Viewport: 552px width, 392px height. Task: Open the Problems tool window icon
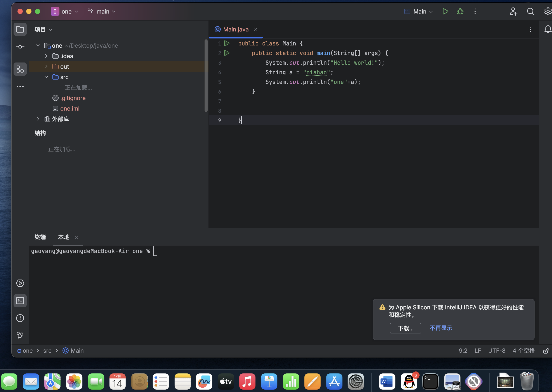20,318
